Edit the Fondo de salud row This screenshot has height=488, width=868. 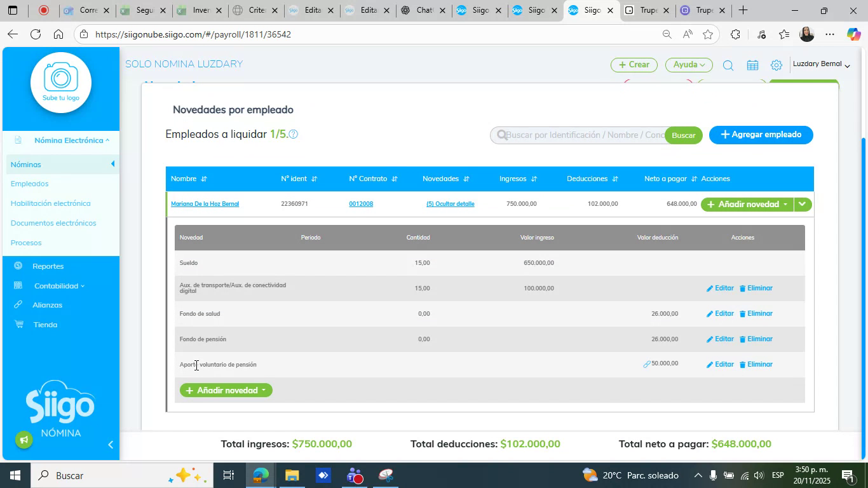tap(720, 314)
